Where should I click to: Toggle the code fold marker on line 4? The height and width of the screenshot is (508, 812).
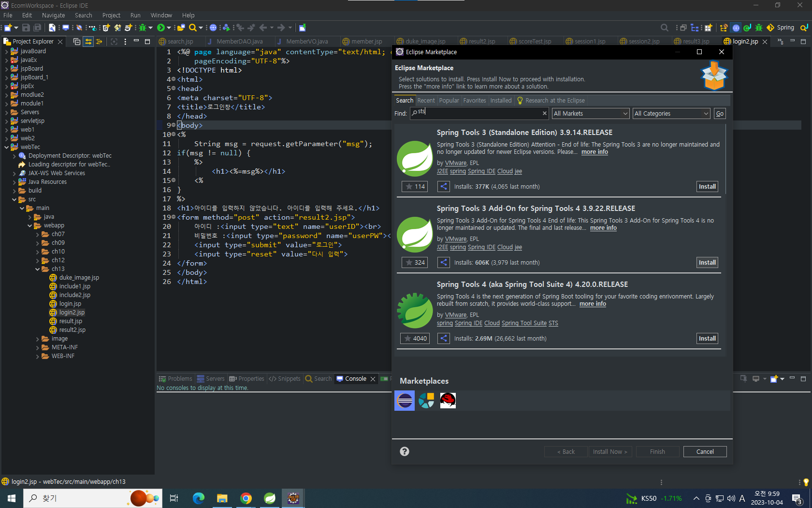pyautogui.click(x=174, y=79)
